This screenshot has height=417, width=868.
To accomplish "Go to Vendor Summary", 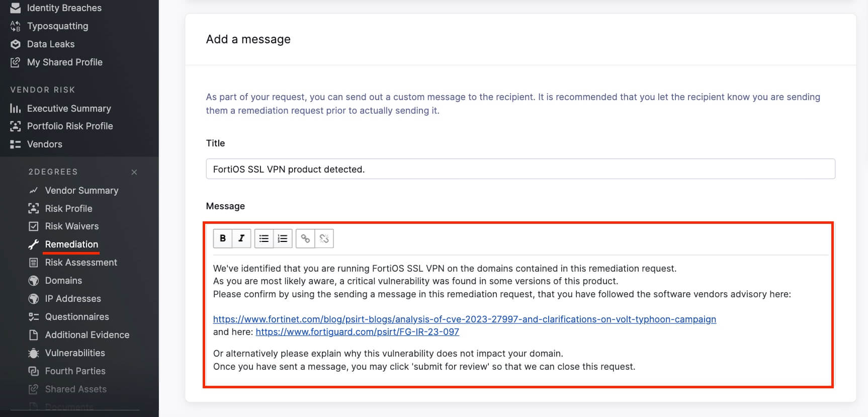I will pyautogui.click(x=81, y=191).
